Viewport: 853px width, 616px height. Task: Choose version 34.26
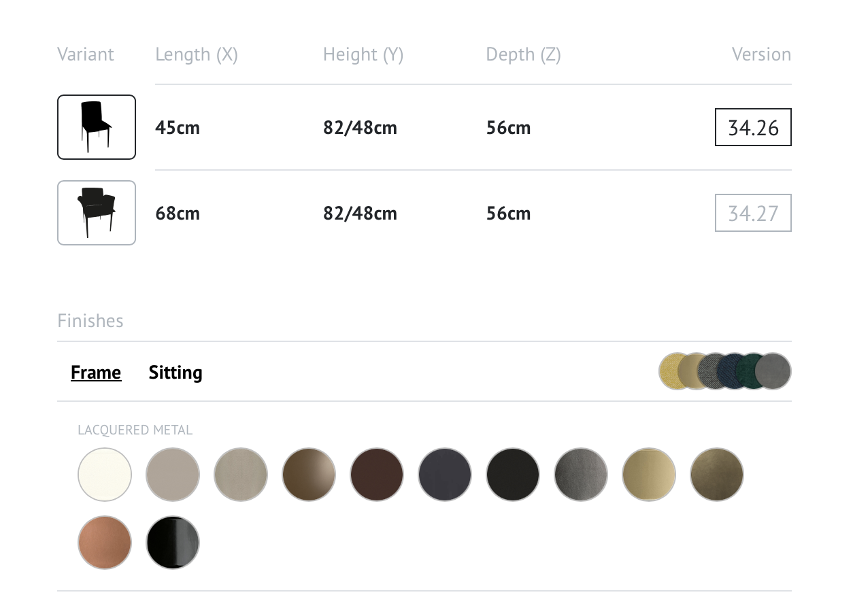click(753, 127)
